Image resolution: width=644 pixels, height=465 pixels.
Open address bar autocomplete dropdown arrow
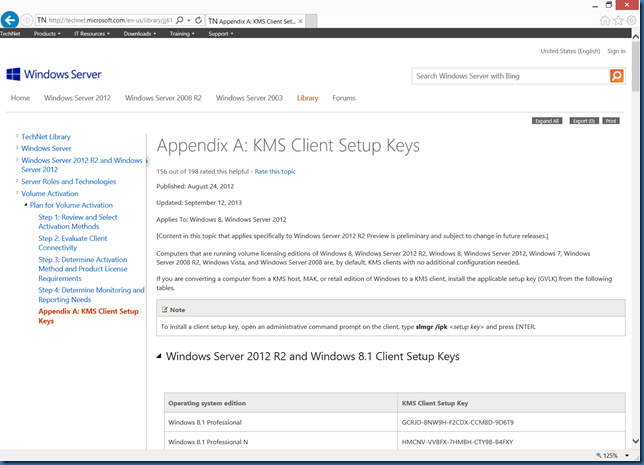coord(189,20)
